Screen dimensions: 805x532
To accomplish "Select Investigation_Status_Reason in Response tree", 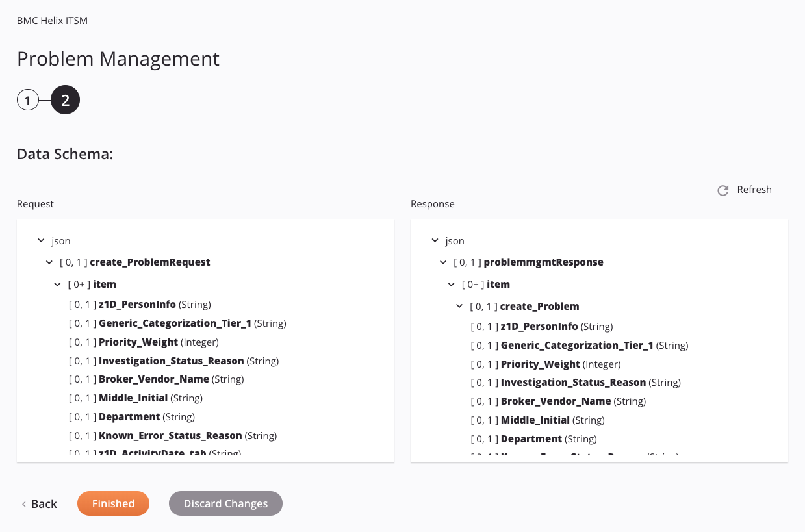I will click(576, 382).
